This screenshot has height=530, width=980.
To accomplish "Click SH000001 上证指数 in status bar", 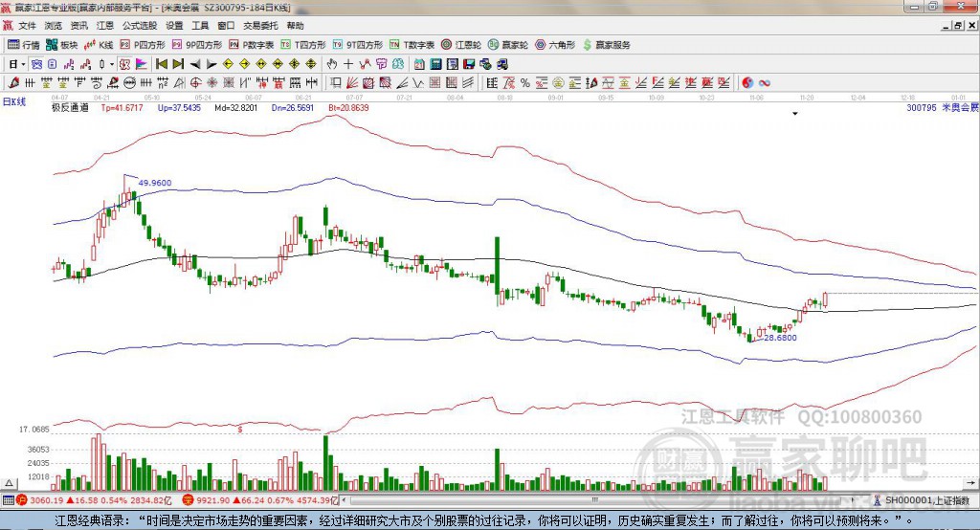I will pos(927,500).
